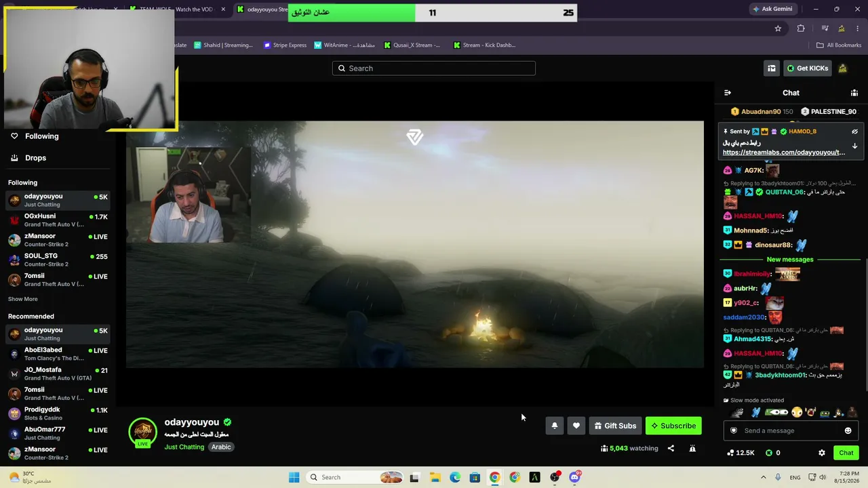Click the Get KICKs button
Viewport: 868px width, 488px height.
point(807,68)
